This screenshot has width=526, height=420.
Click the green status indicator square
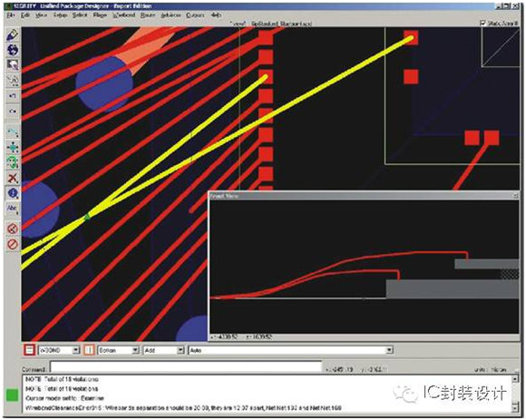[13, 395]
